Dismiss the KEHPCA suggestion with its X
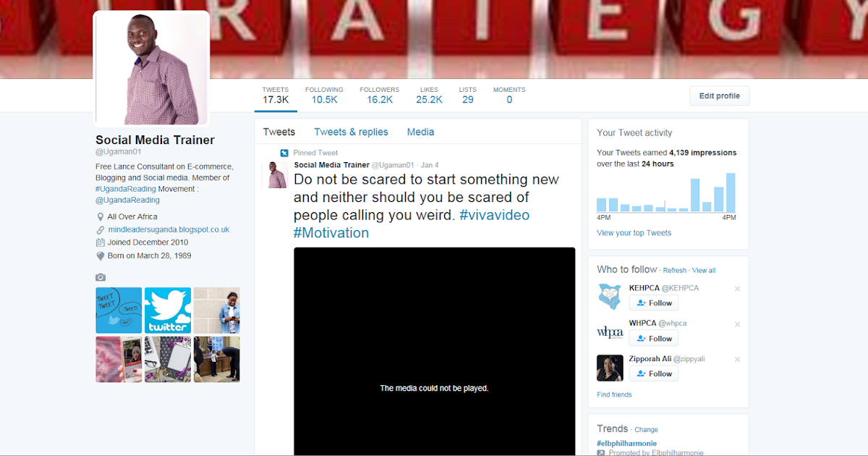 point(737,288)
